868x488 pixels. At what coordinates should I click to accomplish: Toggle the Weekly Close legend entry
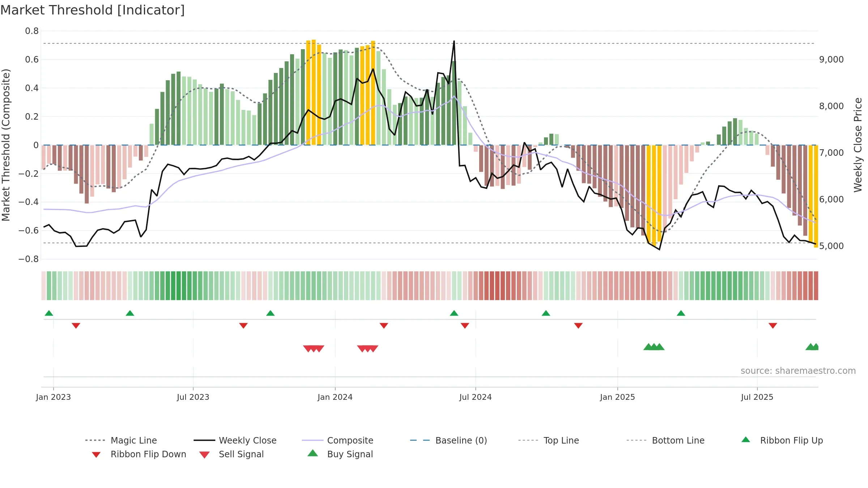point(235,440)
